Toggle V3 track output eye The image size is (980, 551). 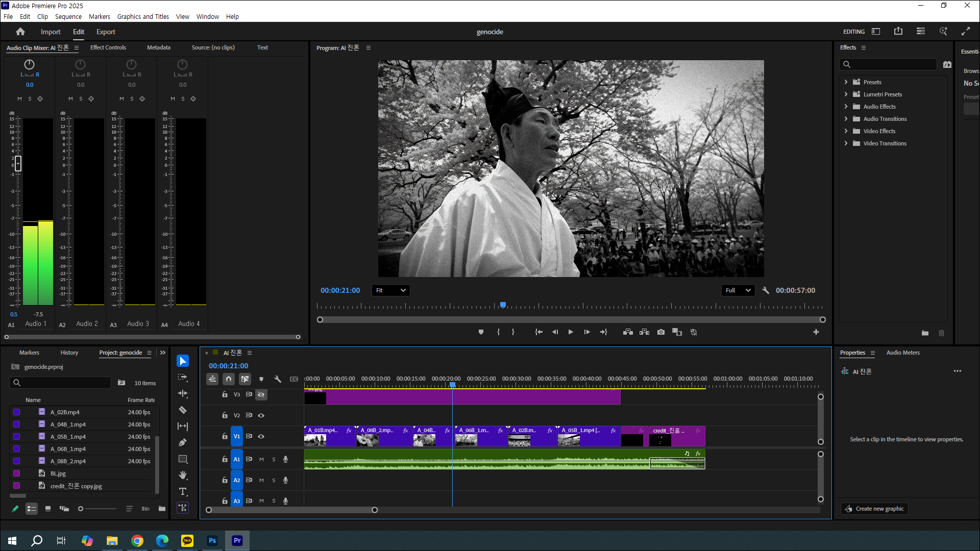coord(261,394)
